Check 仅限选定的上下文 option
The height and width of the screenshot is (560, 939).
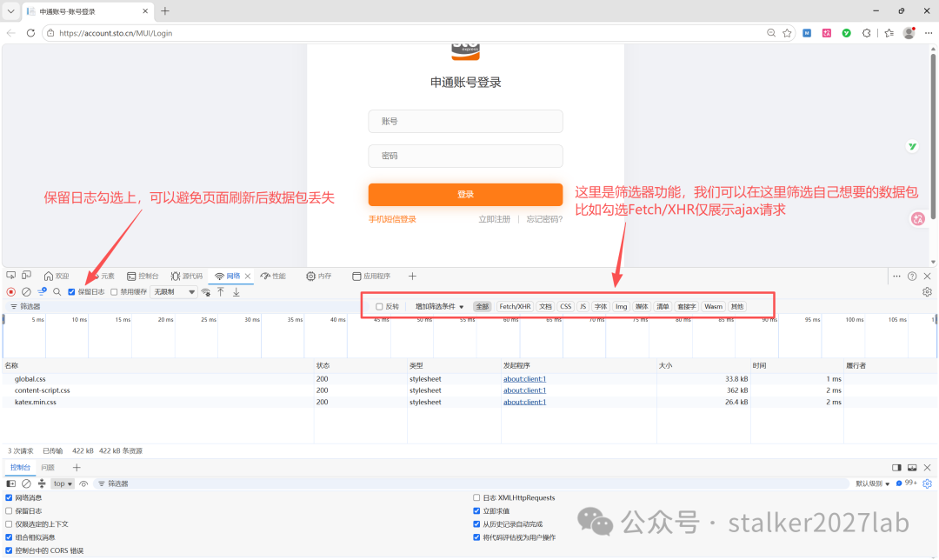click(x=9, y=524)
